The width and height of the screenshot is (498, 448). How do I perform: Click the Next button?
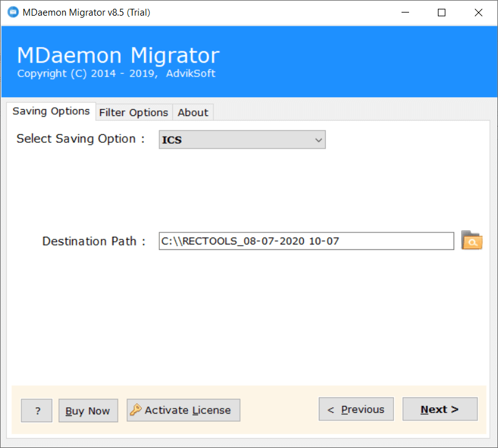[x=440, y=409]
